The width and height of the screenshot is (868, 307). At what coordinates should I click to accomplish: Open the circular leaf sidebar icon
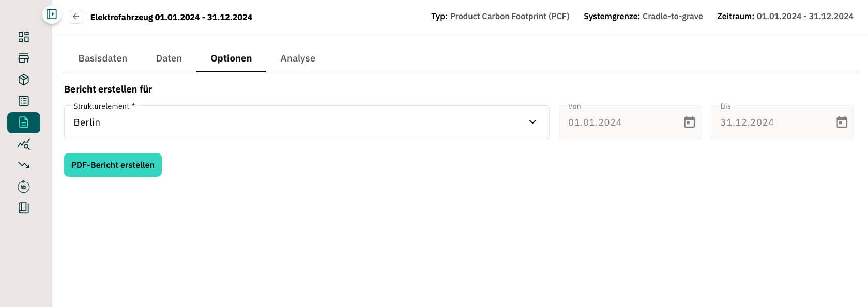[x=24, y=187]
